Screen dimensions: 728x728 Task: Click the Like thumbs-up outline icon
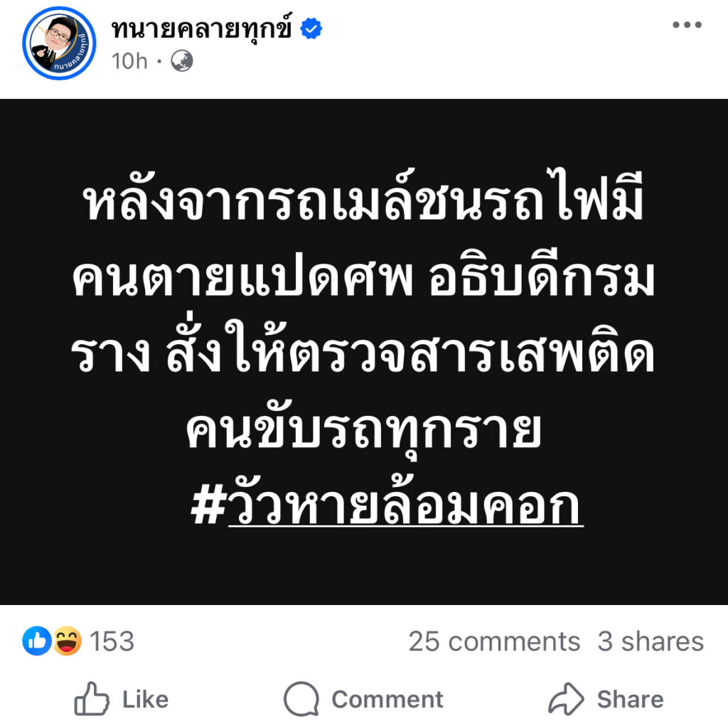pyautogui.click(x=92, y=699)
